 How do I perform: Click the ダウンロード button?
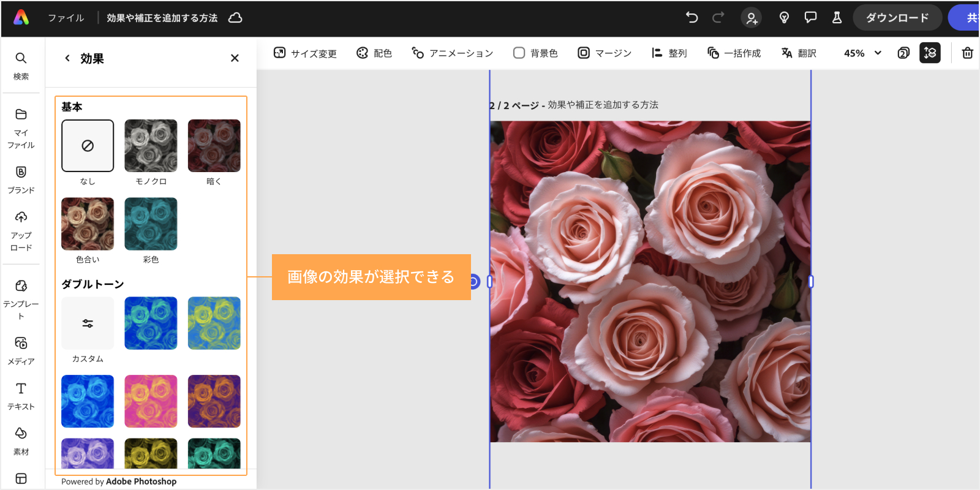(x=897, y=18)
